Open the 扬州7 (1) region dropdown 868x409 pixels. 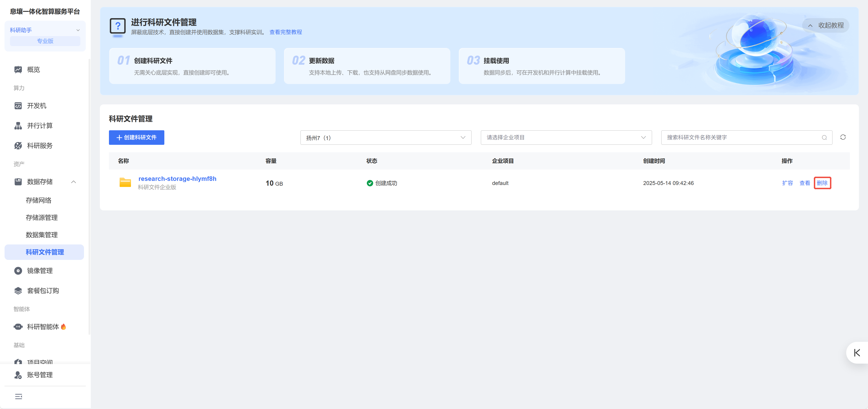coord(385,138)
